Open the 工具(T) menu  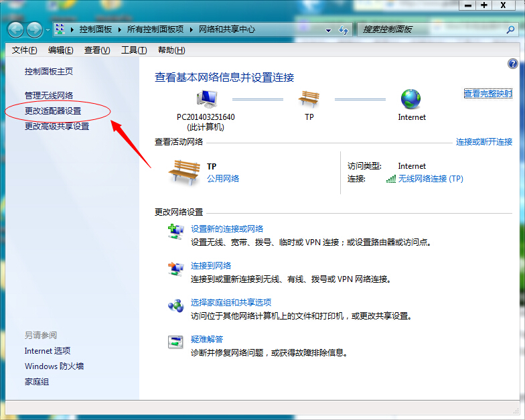(133, 50)
